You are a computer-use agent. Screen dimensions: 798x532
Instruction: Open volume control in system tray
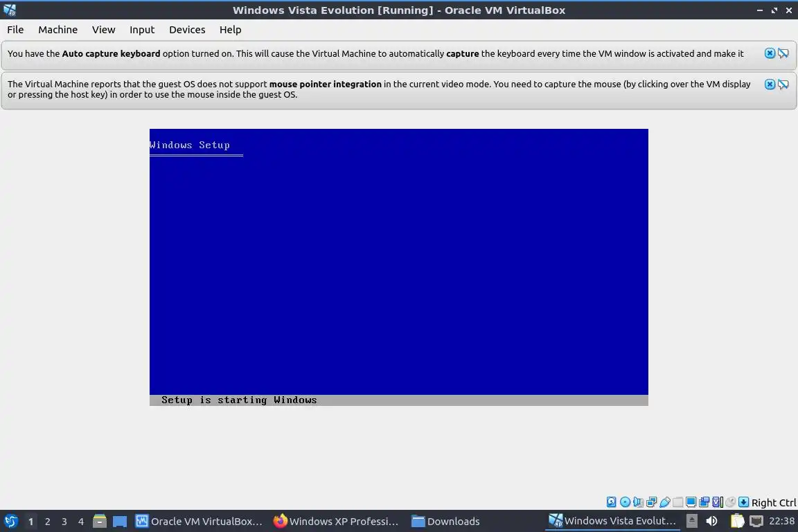click(711, 521)
